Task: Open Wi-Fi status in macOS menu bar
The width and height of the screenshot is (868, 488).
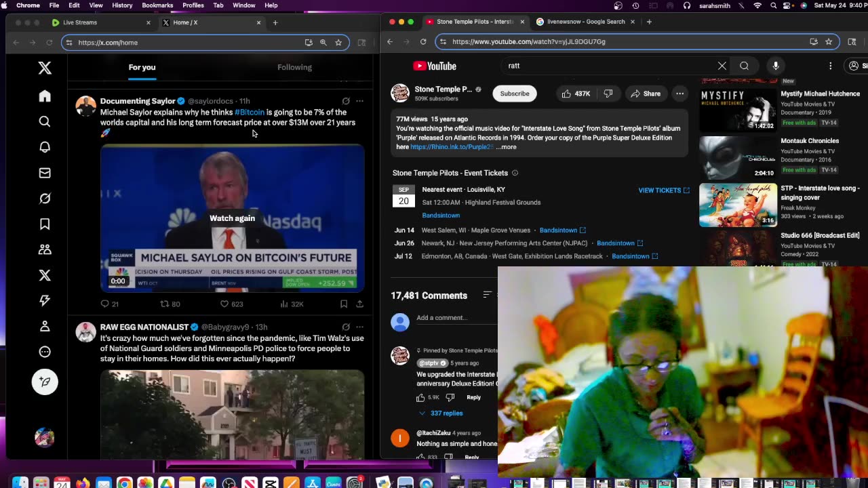Action: coord(757,5)
